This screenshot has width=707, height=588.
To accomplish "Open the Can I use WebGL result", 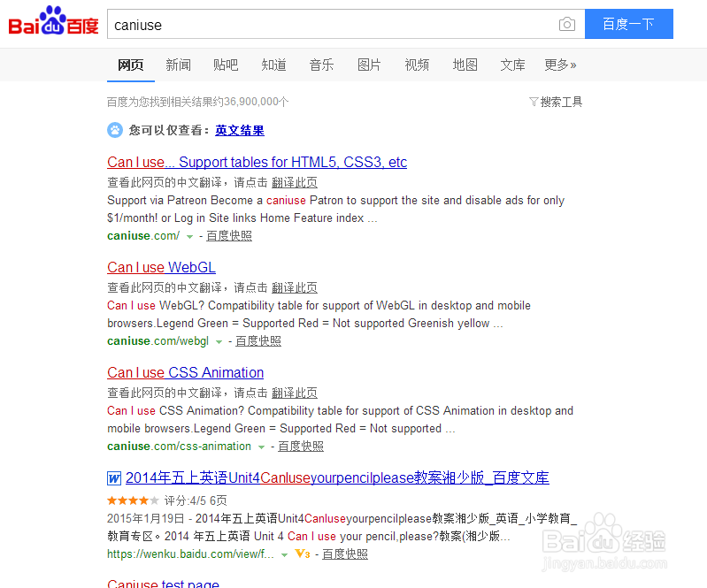I will point(161,268).
